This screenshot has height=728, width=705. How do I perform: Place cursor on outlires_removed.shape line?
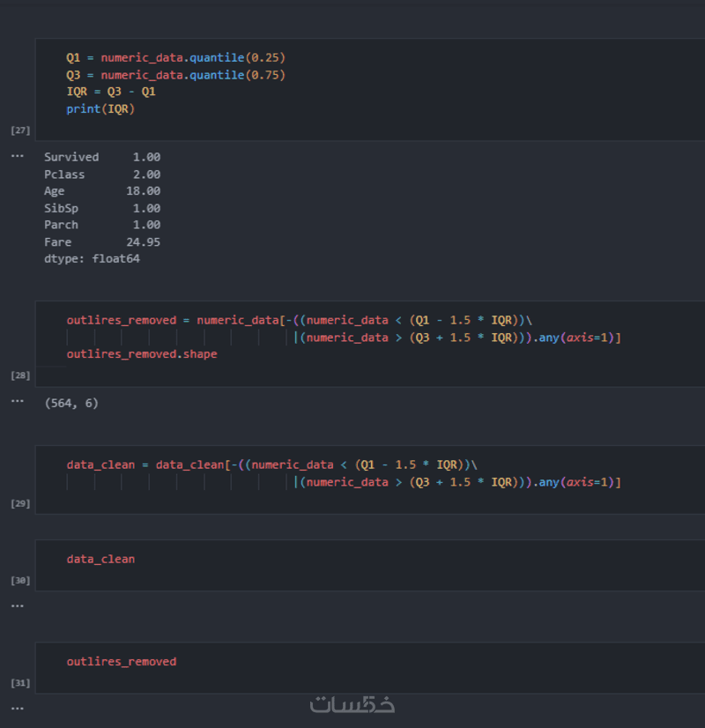pos(142,354)
